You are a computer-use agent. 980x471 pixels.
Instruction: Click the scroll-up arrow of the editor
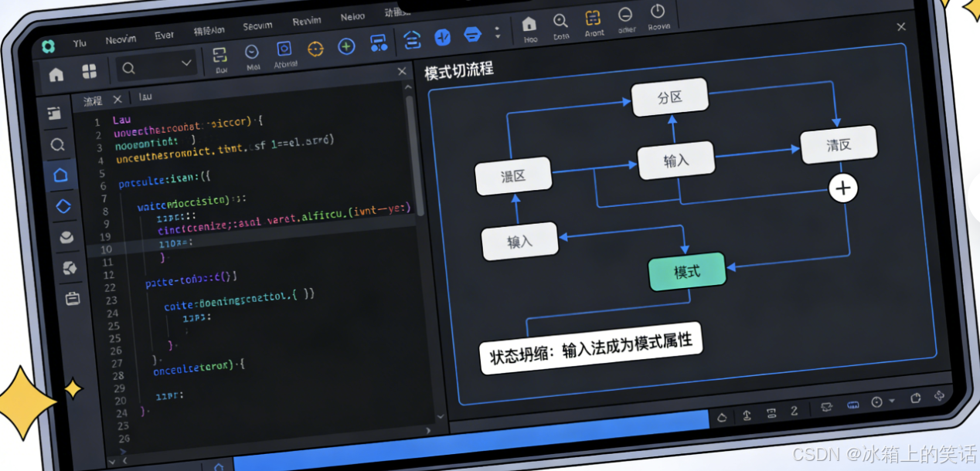click(407, 88)
